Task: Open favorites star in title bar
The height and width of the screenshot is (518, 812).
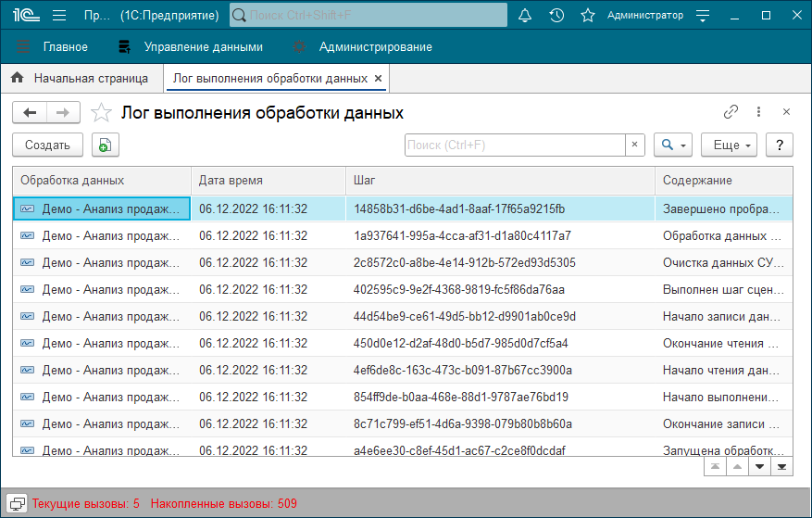Action: (588, 16)
